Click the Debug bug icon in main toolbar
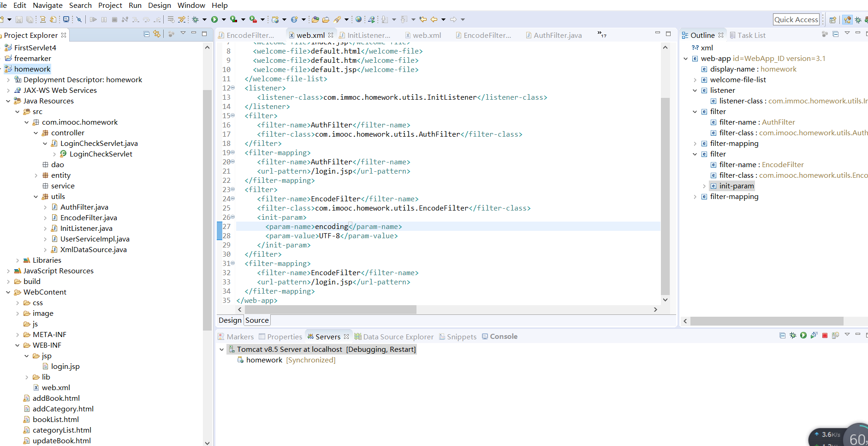Screen dimensions: 868x446 tap(195, 19)
